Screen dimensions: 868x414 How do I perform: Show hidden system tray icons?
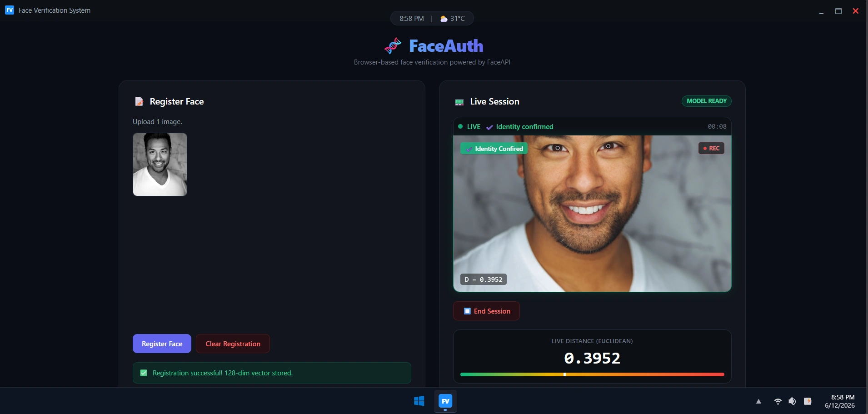tap(758, 401)
